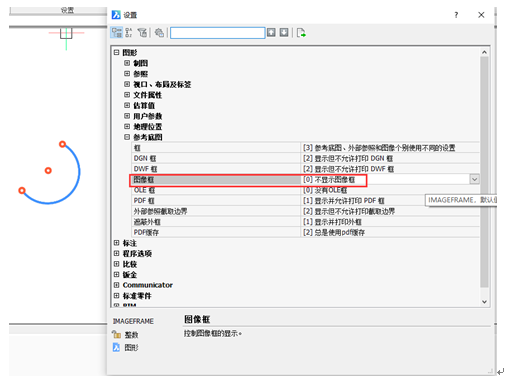The image size is (510, 378).
Task: Select the DGN 框 setting row
Action: coord(306,158)
